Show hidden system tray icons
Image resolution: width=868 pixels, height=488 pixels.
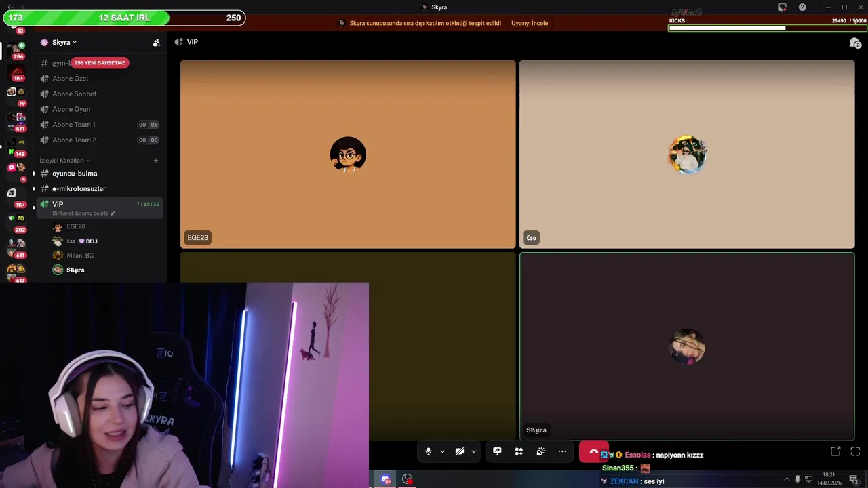[787, 479]
